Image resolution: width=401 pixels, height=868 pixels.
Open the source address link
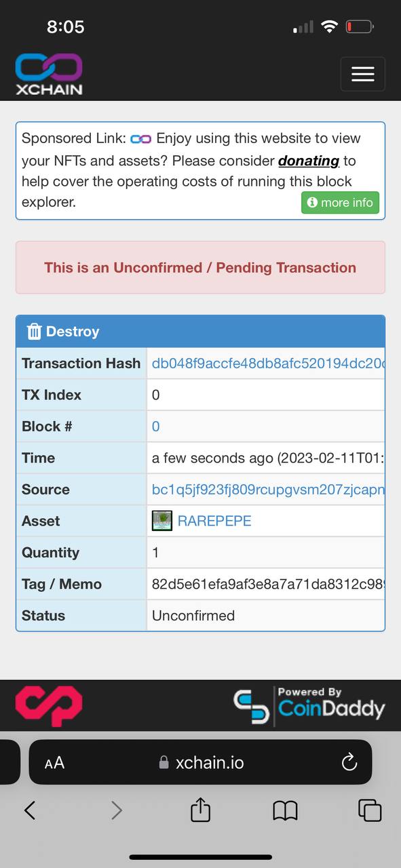[x=268, y=490]
